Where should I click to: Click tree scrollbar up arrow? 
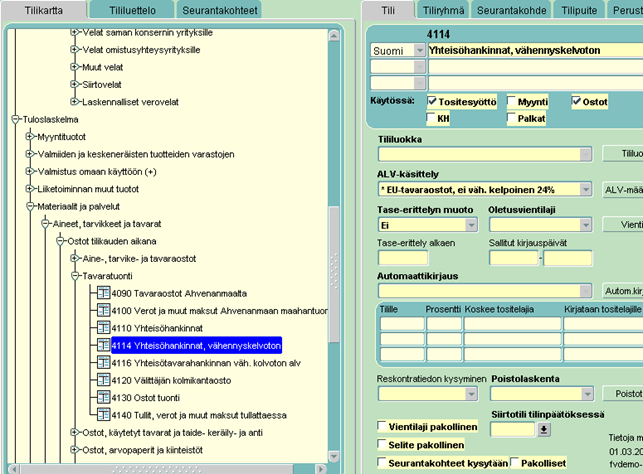tap(334, 36)
